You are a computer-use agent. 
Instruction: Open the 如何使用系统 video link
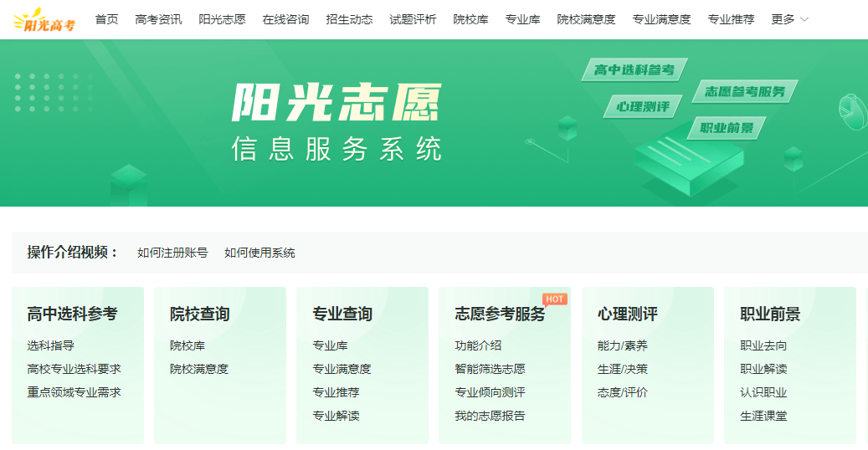click(259, 253)
